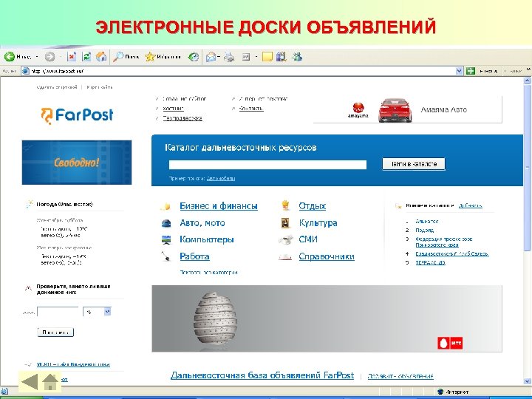Print the page using the printer icon

pyautogui.click(x=229, y=57)
